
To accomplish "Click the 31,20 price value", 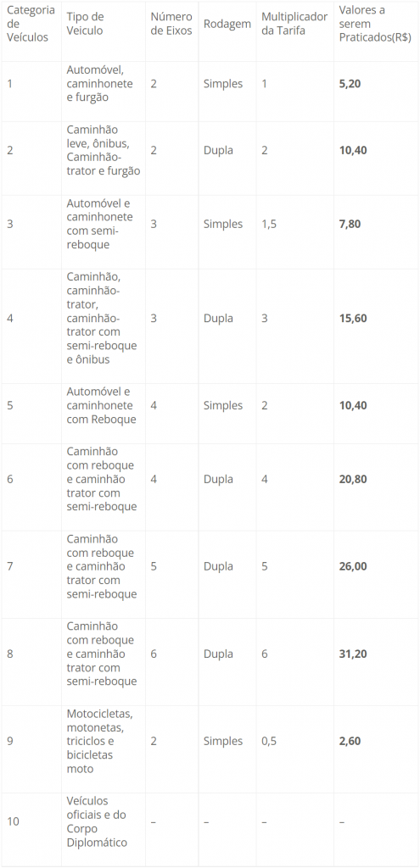I will (x=353, y=654).
